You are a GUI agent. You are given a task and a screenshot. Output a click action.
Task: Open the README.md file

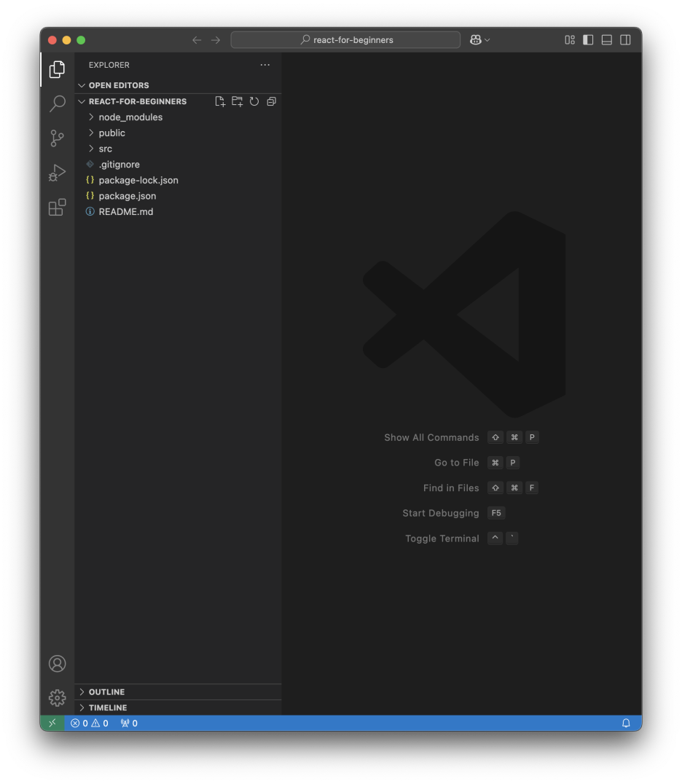tap(178, 211)
